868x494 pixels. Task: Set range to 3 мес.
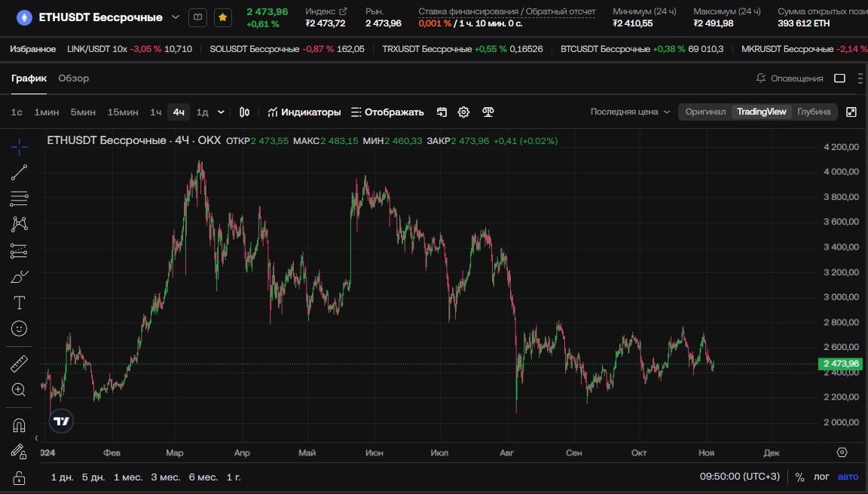tap(166, 477)
